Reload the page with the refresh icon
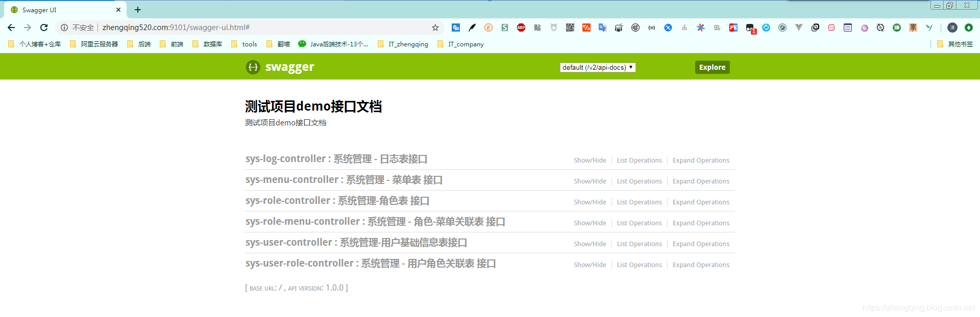The height and width of the screenshot is (317, 980). pos(44,28)
